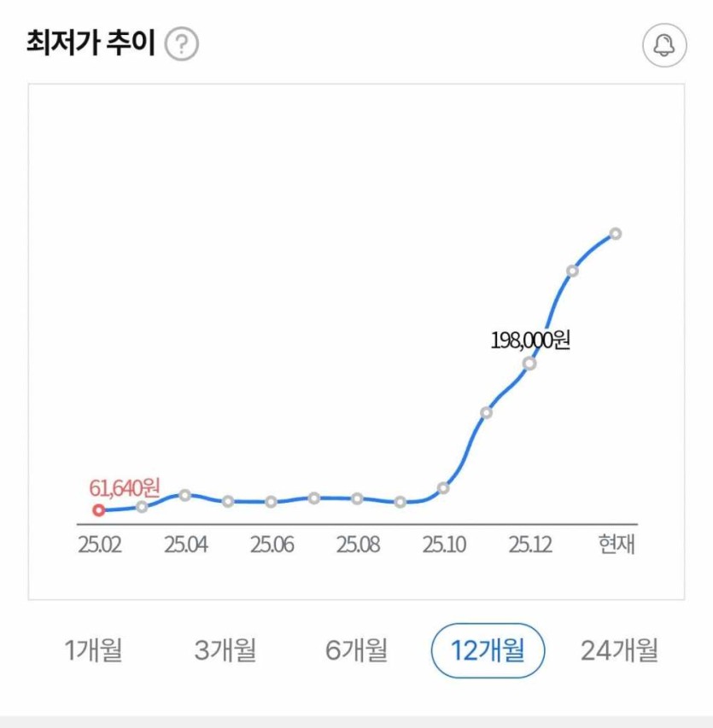Tap the price alert bell icon
This screenshot has height=728, width=713.
(663, 45)
